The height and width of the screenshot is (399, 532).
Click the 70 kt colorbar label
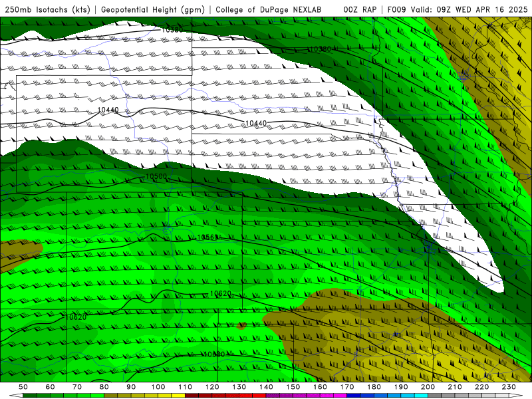coord(77,387)
